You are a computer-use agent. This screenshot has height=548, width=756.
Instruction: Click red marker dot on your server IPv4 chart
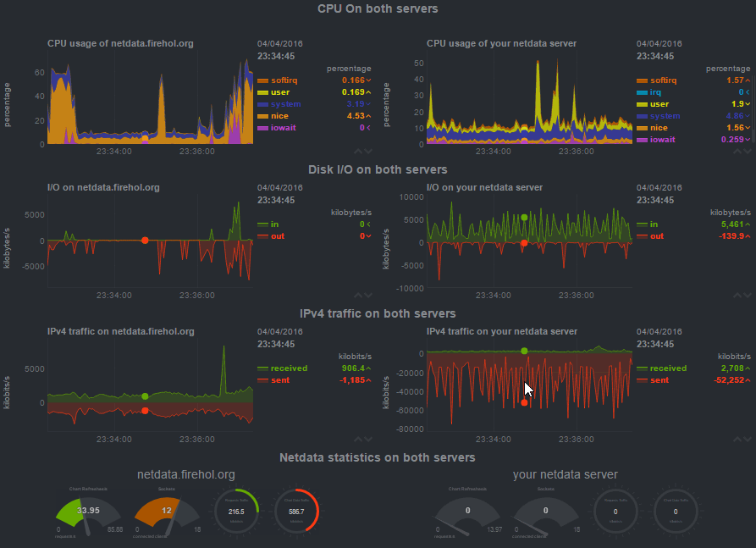(x=524, y=402)
